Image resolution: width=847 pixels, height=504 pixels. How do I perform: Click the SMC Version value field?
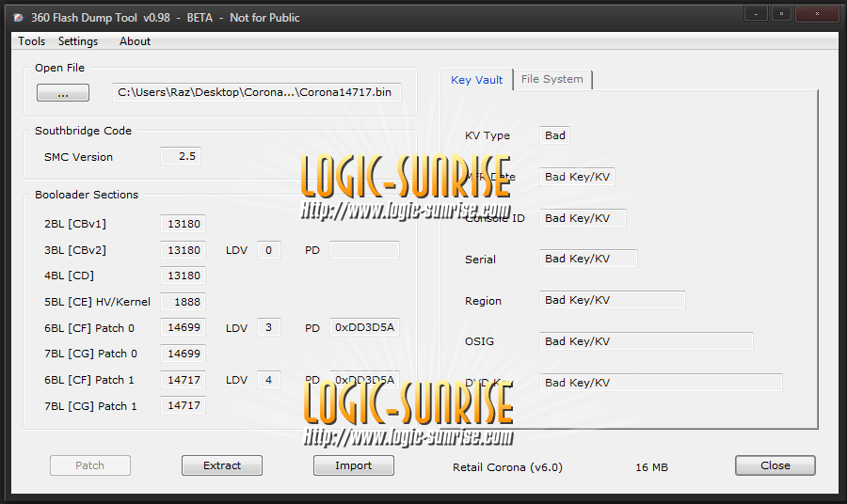pos(181,156)
